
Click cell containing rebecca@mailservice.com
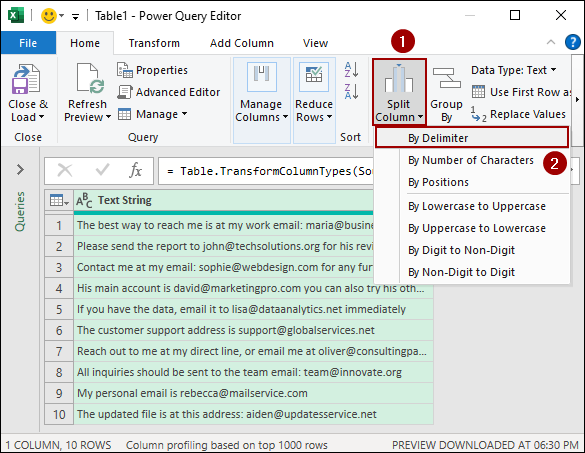(253, 393)
